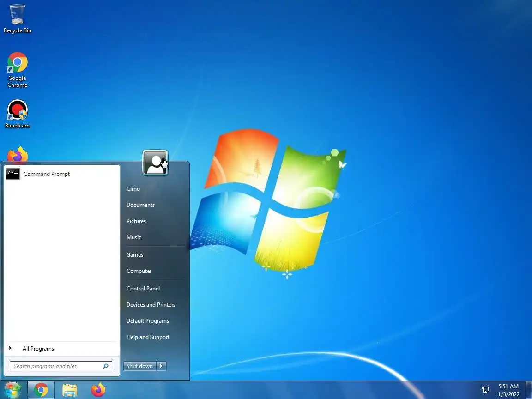The width and height of the screenshot is (532, 399).
Task: Click the user account picture in Start menu
Action: tap(155, 163)
